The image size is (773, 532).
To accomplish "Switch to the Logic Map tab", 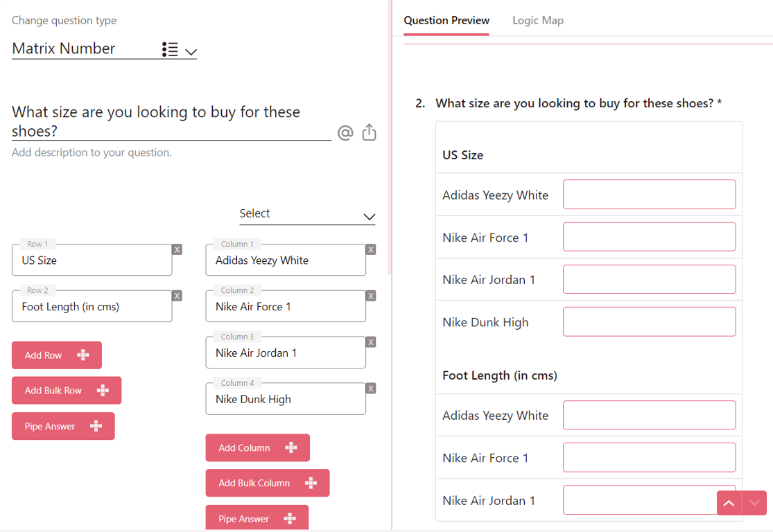I will tap(537, 20).
